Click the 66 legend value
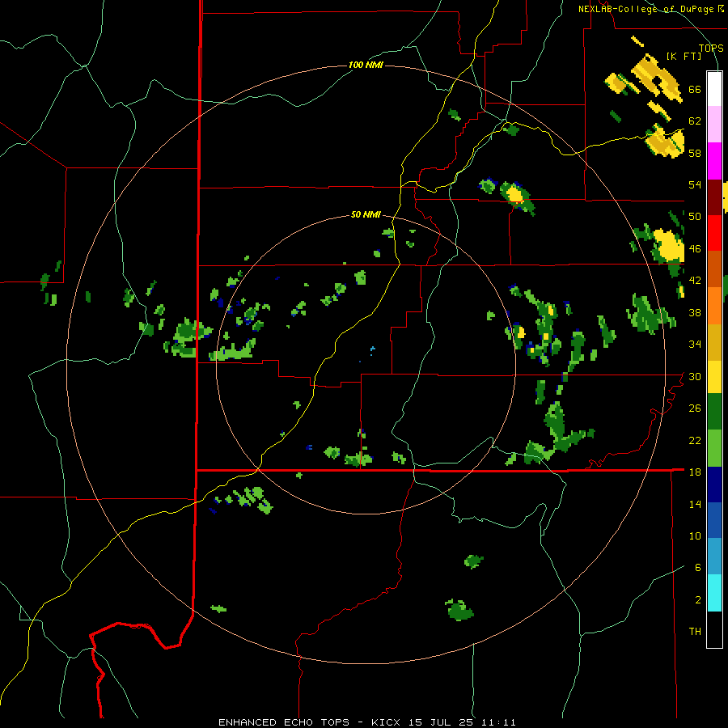 [x=695, y=90]
